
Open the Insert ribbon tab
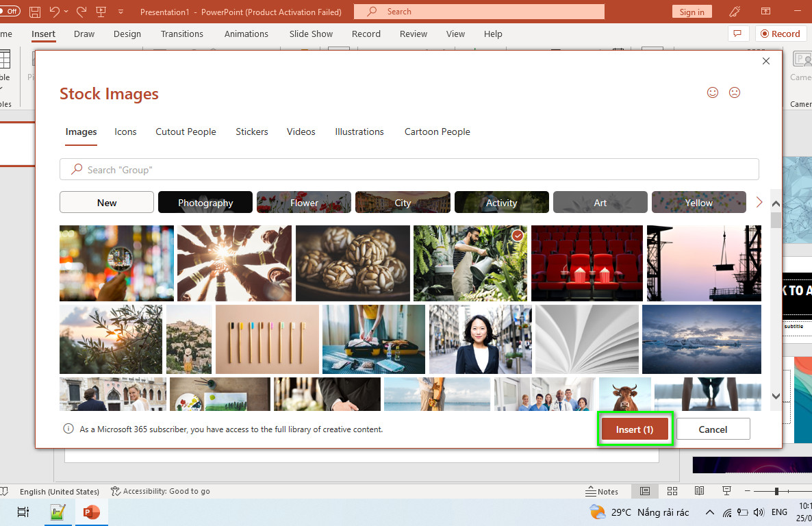(x=44, y=34)
